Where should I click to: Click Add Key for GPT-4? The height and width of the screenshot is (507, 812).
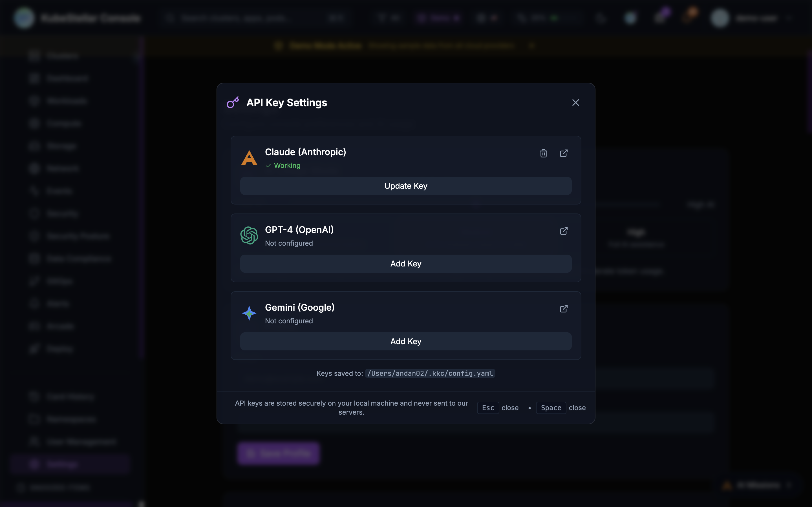tap(405, 264)
